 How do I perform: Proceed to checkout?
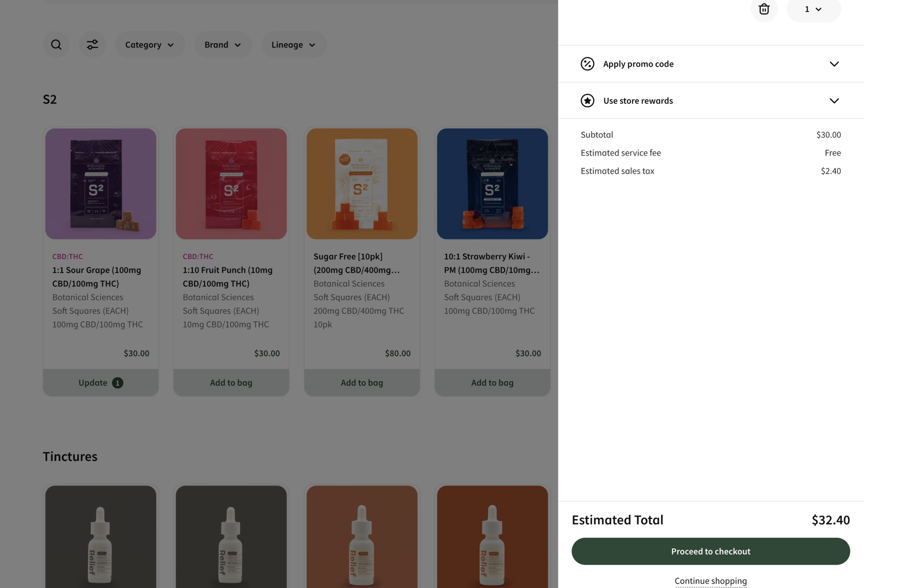tap(710, 551)
